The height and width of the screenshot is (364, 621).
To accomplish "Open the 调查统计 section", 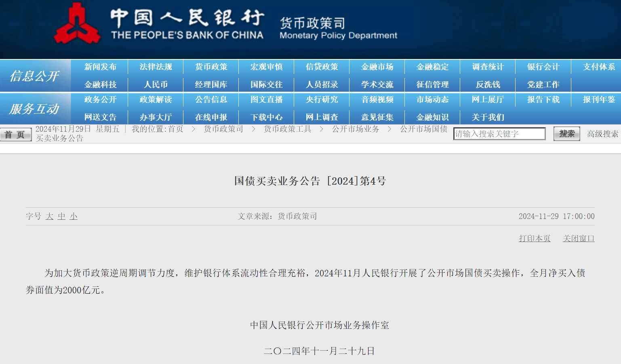I will coord(488,67).
